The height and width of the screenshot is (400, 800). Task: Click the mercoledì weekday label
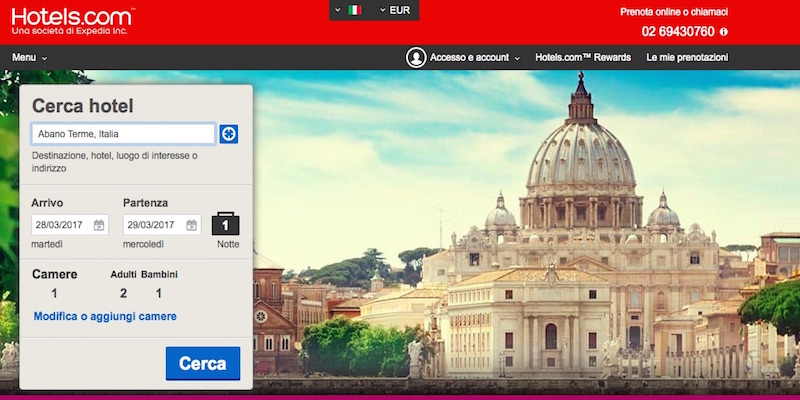coord(143,245)
